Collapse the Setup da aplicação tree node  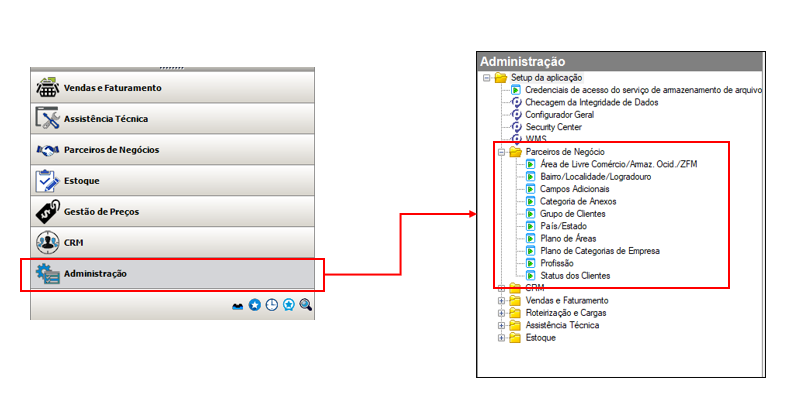487,78
